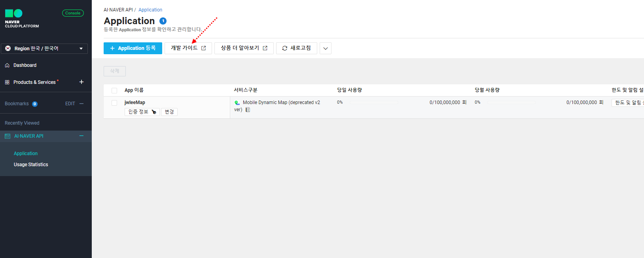This screenshot has width=644, height=258.
Task: Open 인증 정보 for jwleeMap
Action: point(142,112)
